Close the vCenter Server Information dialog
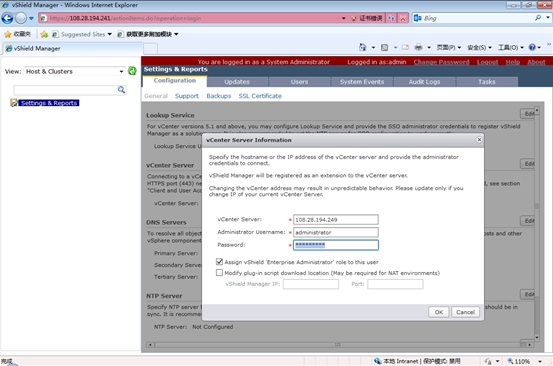Image resolution: width=553 pixels, height=366 pixels. coord(479,140)
